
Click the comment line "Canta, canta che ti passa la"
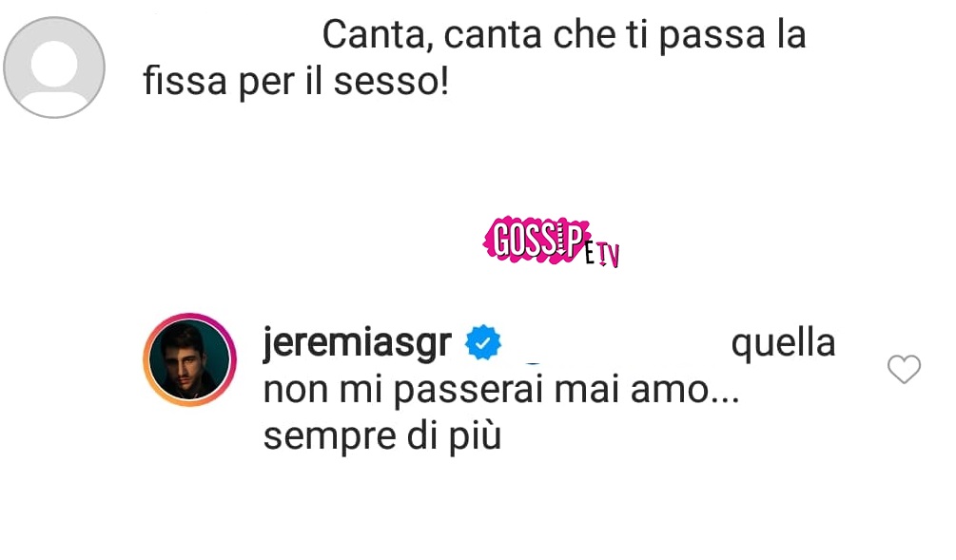(x=564, y=35)
